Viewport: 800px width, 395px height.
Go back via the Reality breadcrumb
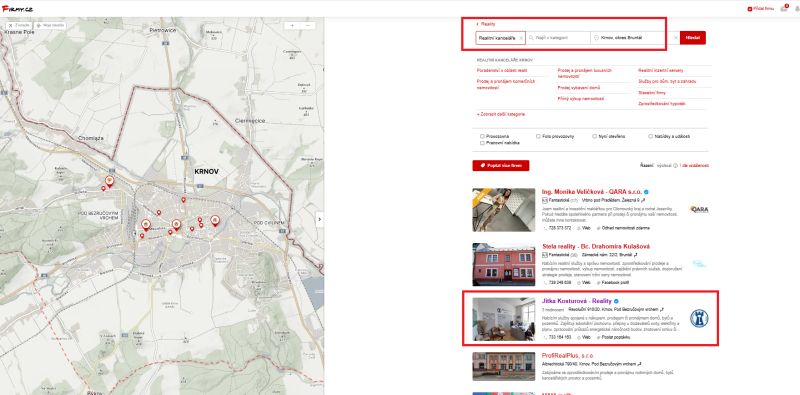[486, 24]
